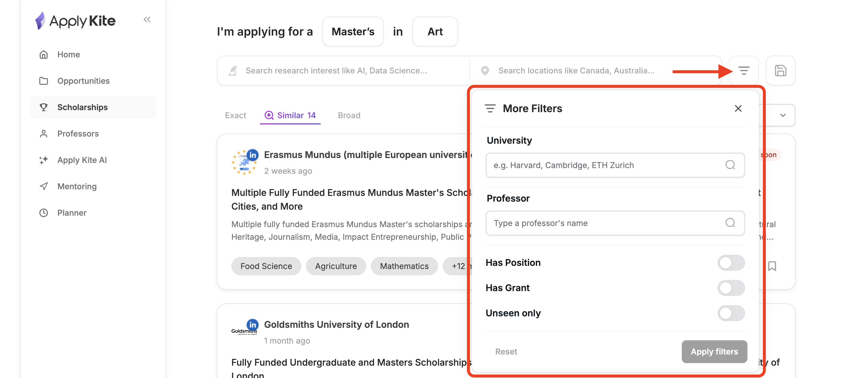Switch to the Broad tab
The image size is (868, 378).
click(349, 116)
